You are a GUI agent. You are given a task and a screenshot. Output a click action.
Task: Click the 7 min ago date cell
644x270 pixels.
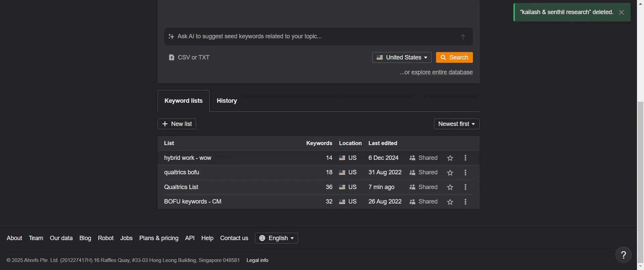(381, 187)
